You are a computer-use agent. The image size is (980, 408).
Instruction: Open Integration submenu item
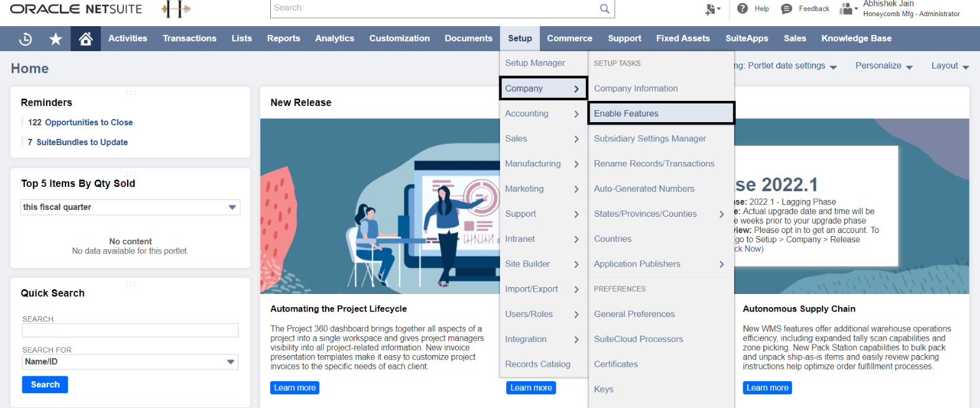point(544,339)
